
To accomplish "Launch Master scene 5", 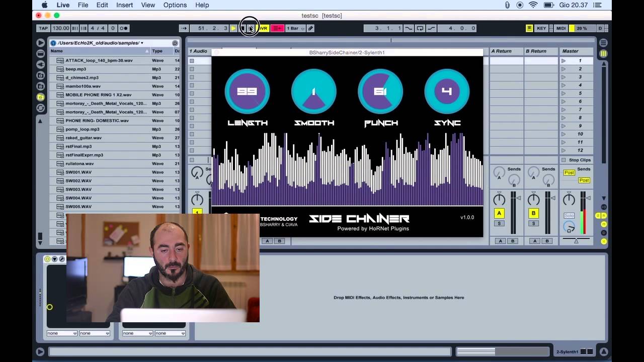I will pos(563,94).
